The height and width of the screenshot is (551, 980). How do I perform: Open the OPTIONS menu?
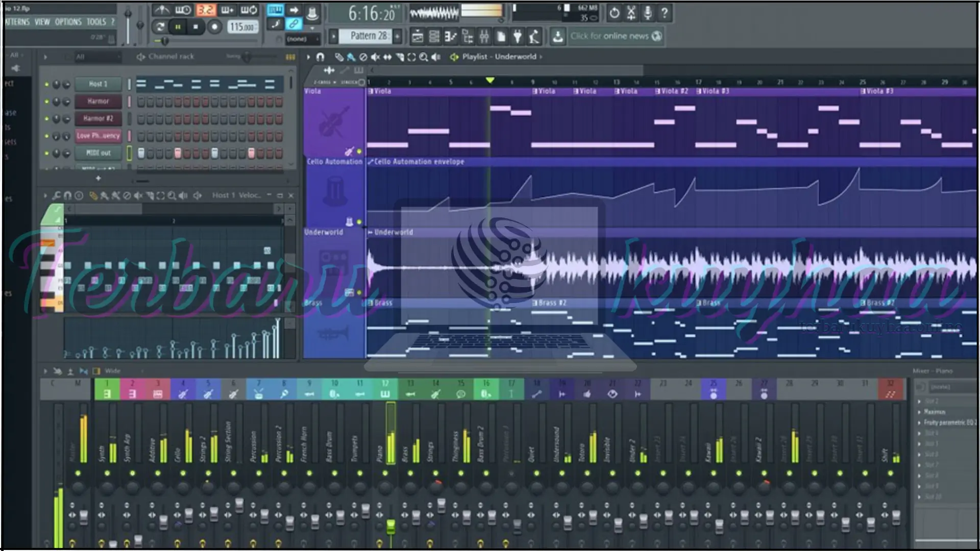click(68, 22)
